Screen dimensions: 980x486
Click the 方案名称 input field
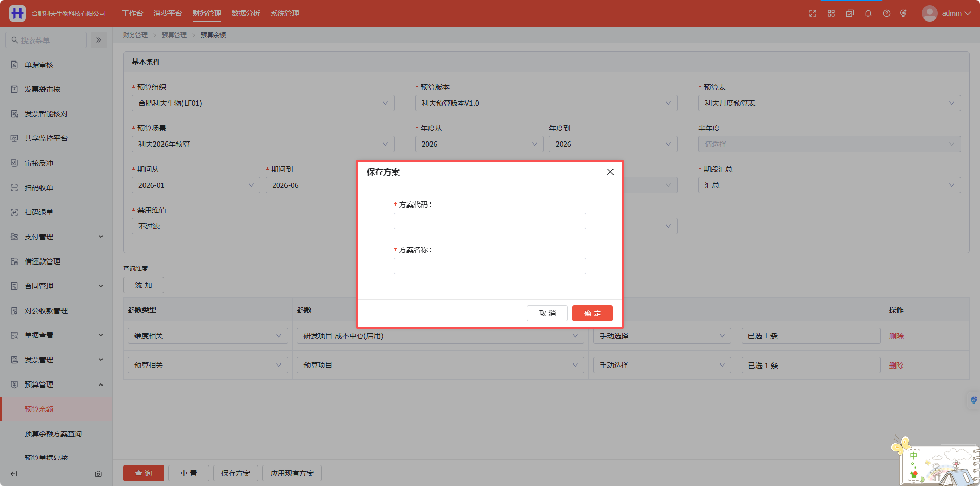pos(489,266)
